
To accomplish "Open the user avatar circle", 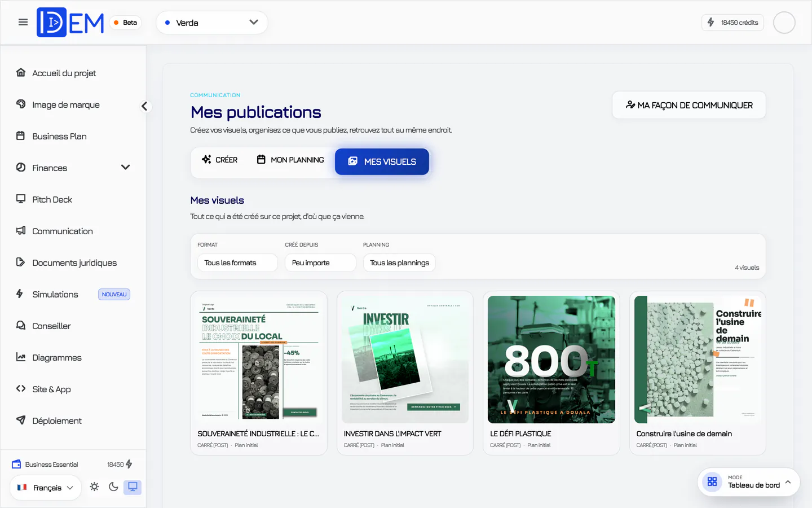I will (784, 23).
